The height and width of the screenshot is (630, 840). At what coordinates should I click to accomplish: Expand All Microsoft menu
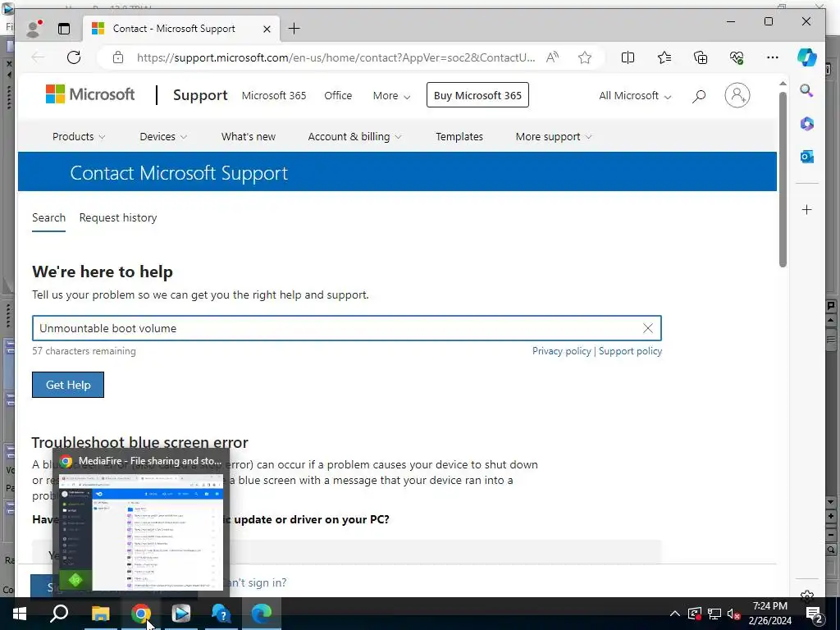point(635,95)
